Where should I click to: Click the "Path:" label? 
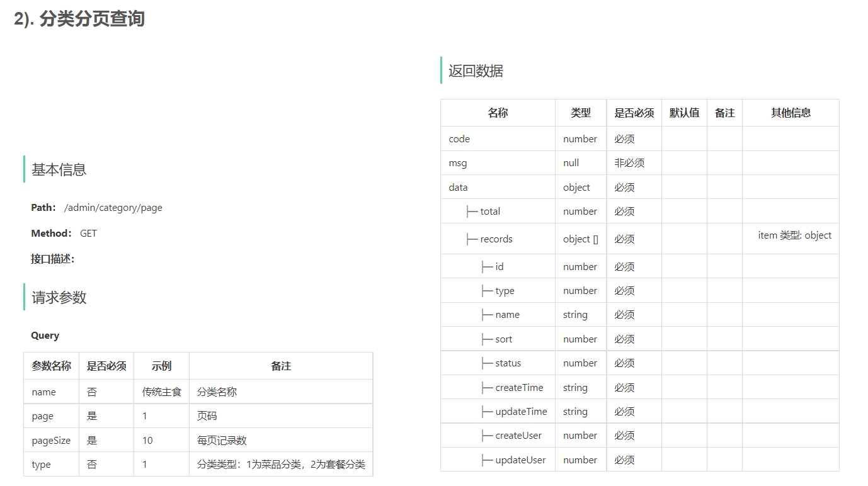point(43,208)
